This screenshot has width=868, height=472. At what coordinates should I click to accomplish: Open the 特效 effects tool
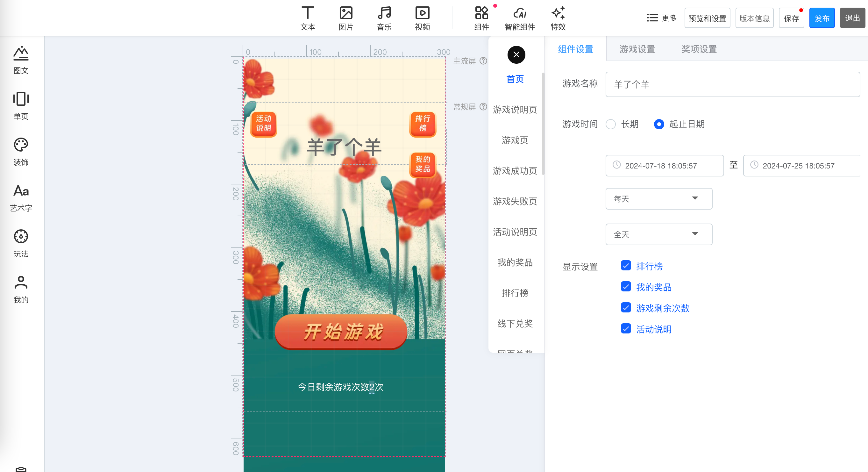pyautogui.click(x=558, y=18)
